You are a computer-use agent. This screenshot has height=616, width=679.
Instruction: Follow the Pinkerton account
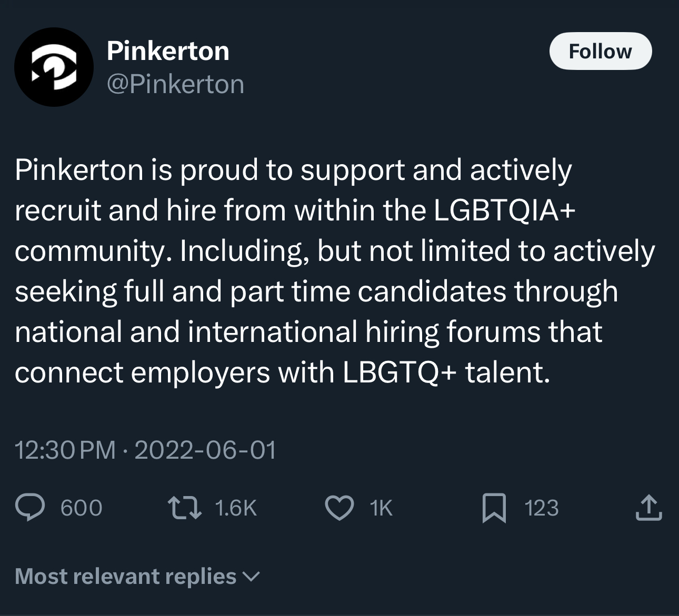click(600, 51)
